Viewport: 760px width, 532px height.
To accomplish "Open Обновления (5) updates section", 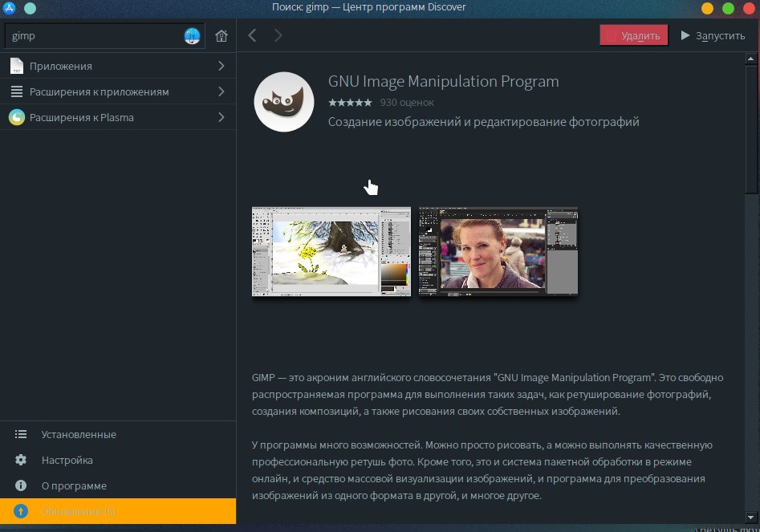I will tap(118, 511).
